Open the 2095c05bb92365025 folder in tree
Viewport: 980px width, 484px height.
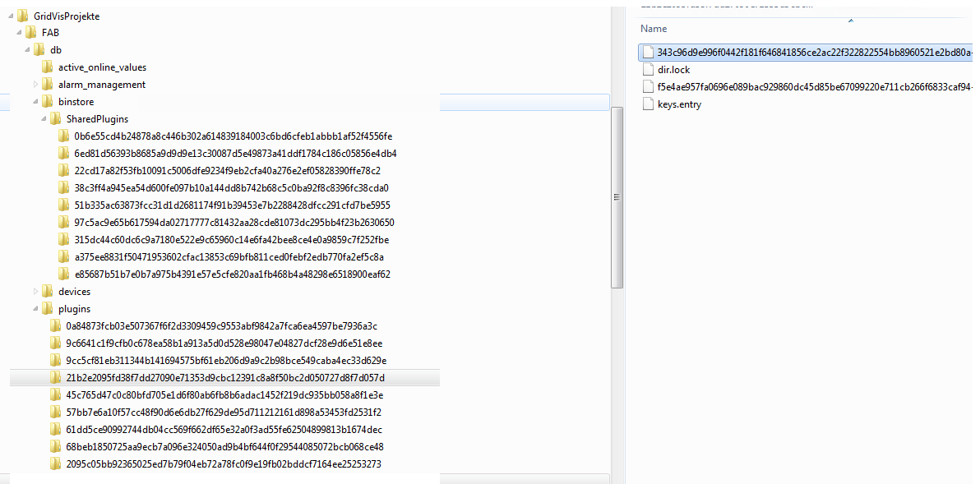point(223,464)
